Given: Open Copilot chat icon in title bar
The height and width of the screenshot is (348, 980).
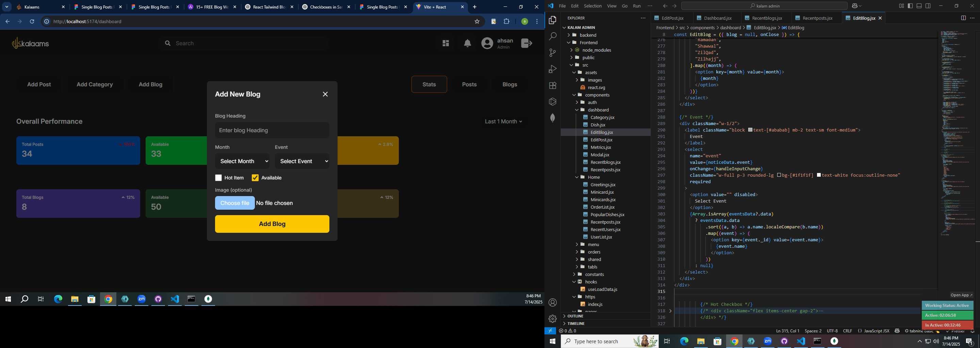Looking at the screenshot, I should coord(854,6).
